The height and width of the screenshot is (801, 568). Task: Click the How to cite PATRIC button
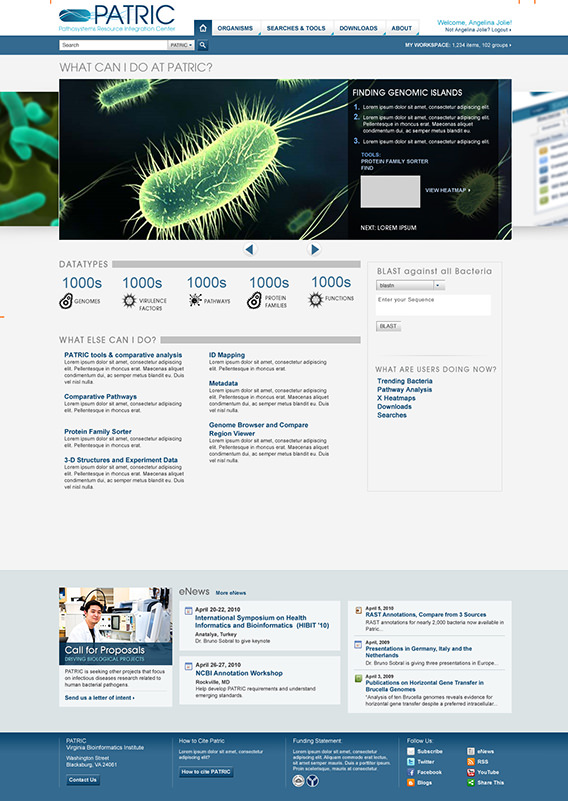[x=206, y=772]
